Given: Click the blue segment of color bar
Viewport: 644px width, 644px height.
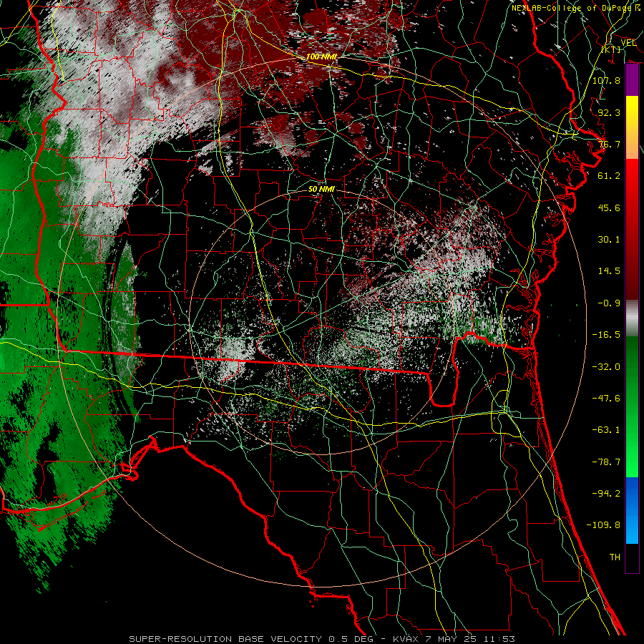Looking at the screenshot, I should [x=632, y=510].
